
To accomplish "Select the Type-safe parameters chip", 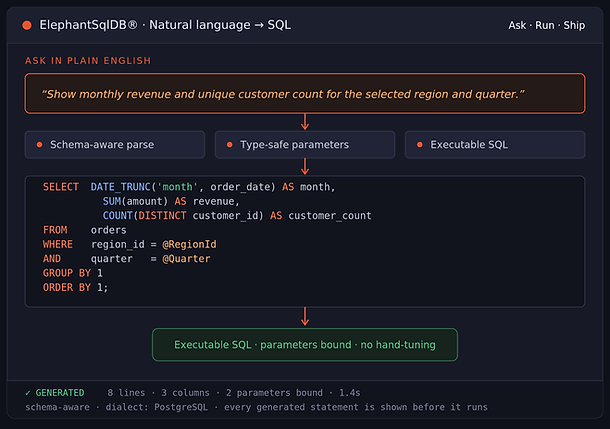I will [x=305, y=145].
